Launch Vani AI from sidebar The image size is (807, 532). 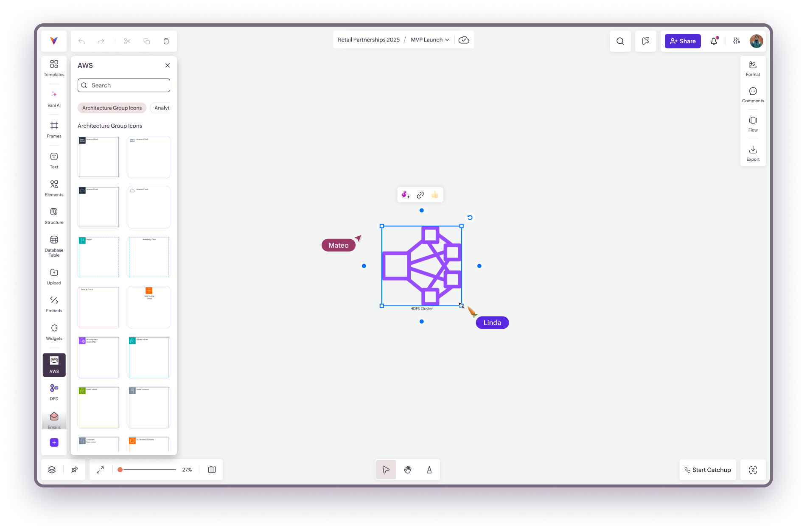tap(54, 99)
